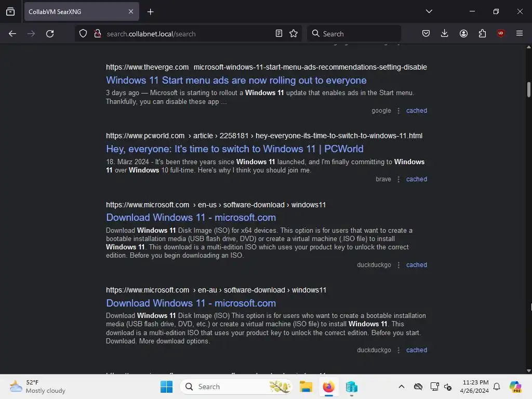The height and width of the screenshot is (399, 532).
Task: Click the toolbar Search box
Action: (354, 34)
